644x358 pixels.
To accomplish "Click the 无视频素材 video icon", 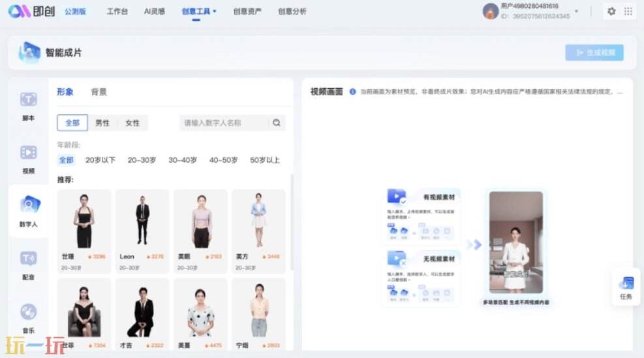I will tap(396, 258).
